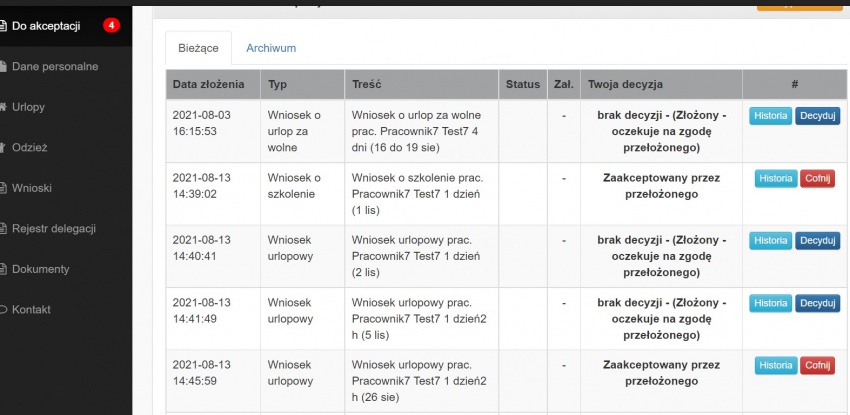Screen dimensions: 850x415
Task: Click Cofnij for the 14:45:59 request
Action: pos(817,365)
